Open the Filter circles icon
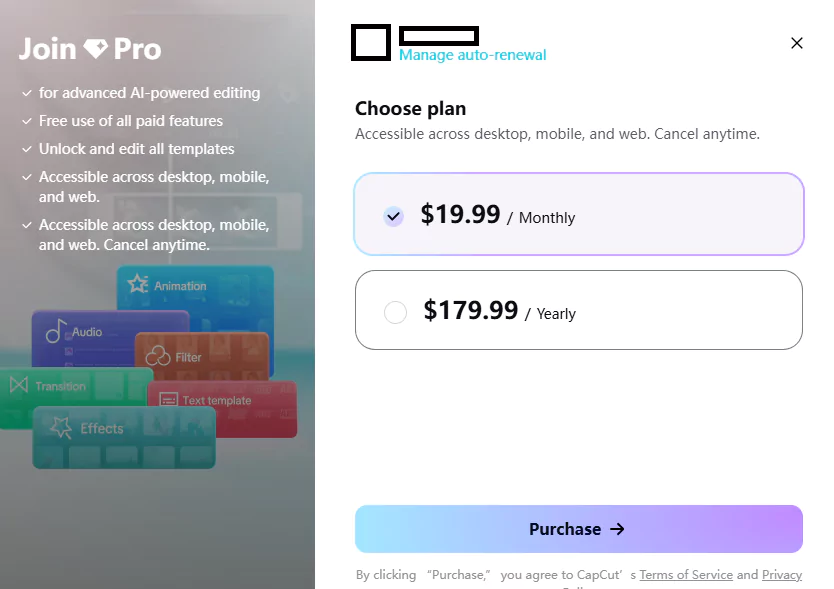This screenshot has height=589, width=834. 157,354
